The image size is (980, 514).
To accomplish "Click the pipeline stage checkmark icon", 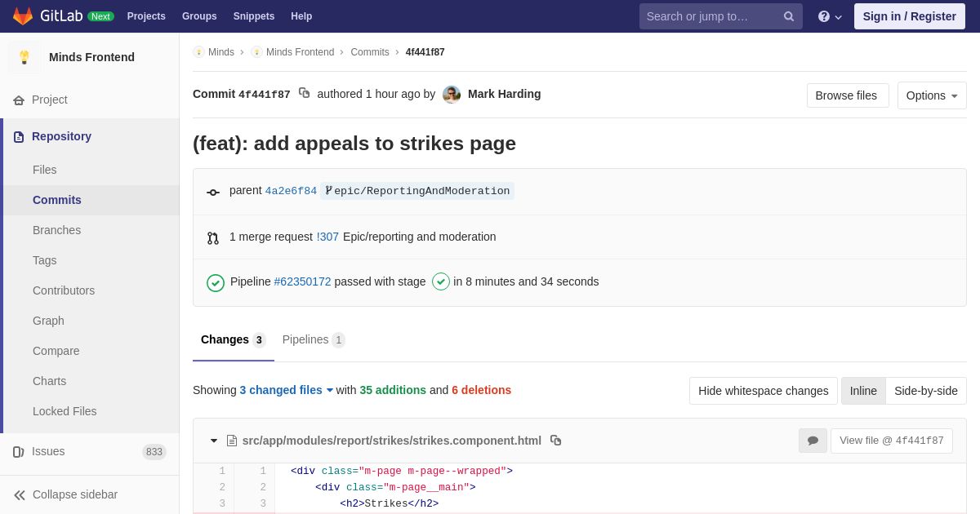I will (x=441, y=281).
